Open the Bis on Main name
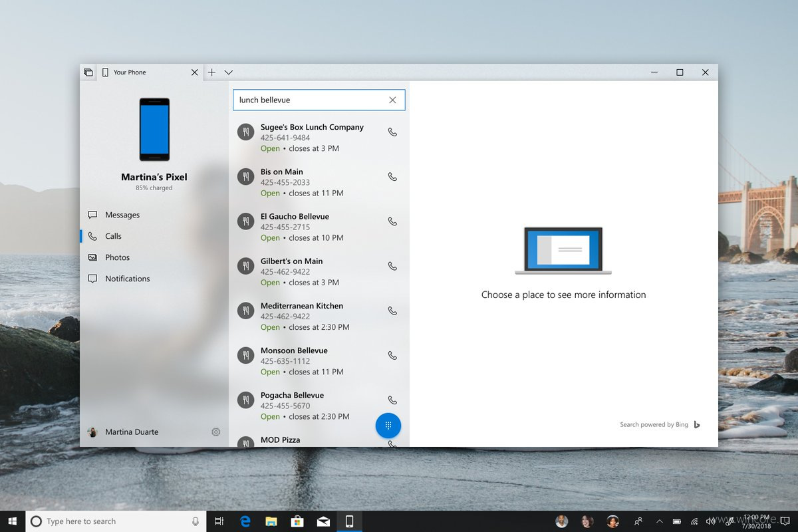The image size is (798, 532). (282, 172)
